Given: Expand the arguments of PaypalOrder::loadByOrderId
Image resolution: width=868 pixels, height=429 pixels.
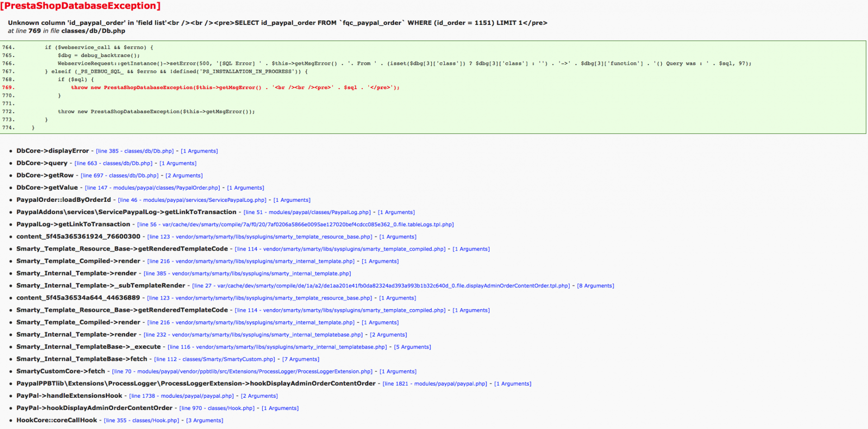Looking at the screenshot, I should tap(292, 200).
